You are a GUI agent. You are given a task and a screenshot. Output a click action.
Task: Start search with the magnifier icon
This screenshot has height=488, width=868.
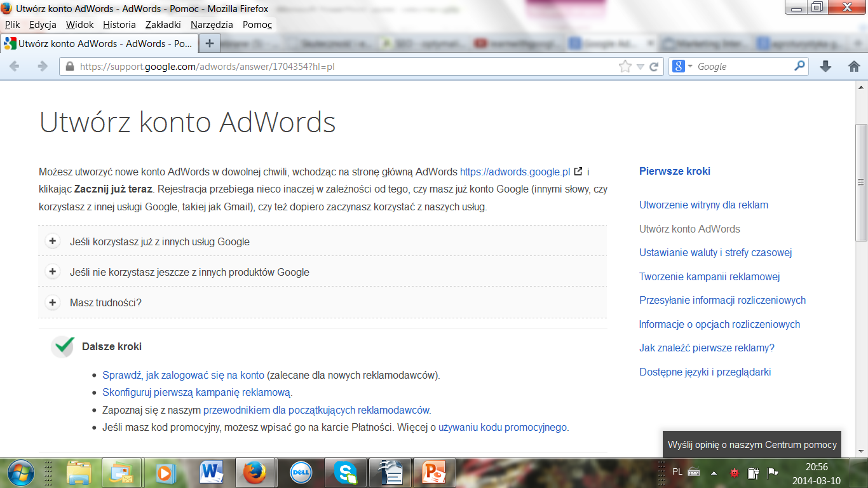coord(799,65)
